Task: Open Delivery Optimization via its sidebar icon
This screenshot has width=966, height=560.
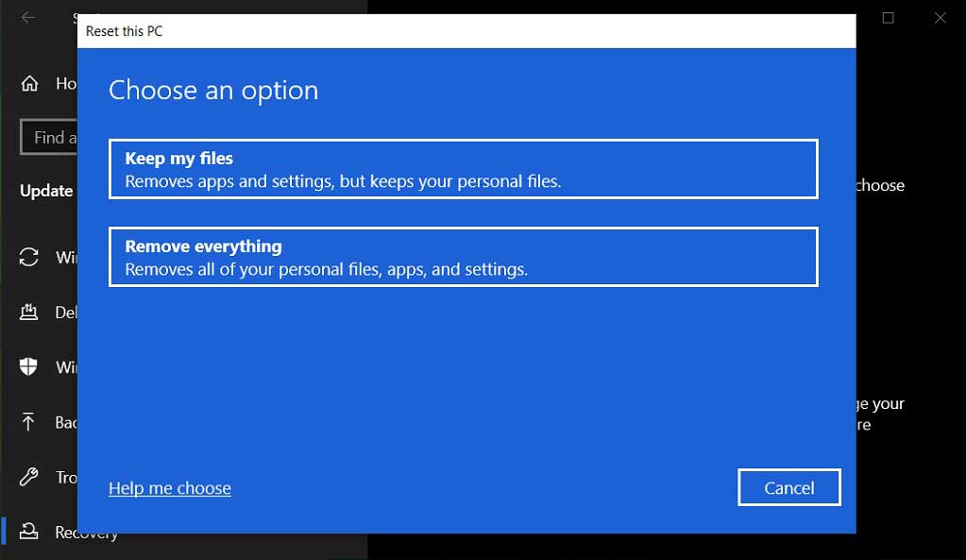Action: pyautogui.click(x=29, y=312)
